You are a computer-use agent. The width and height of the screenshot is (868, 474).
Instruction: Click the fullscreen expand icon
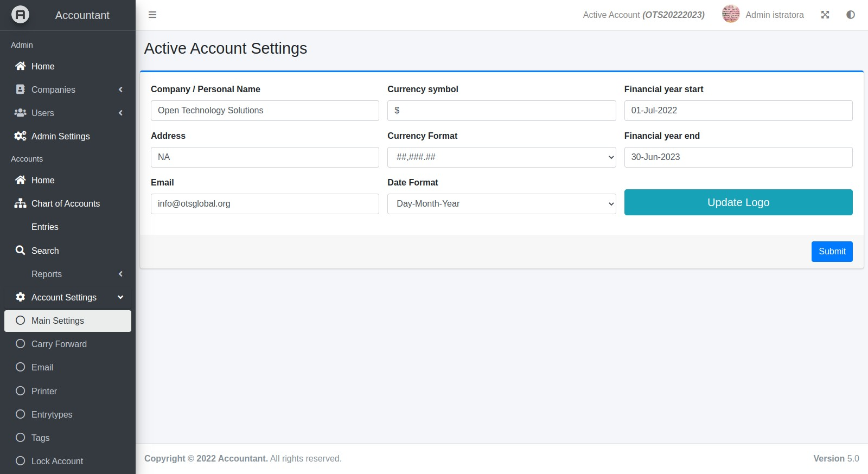click(x=825, y=15)
